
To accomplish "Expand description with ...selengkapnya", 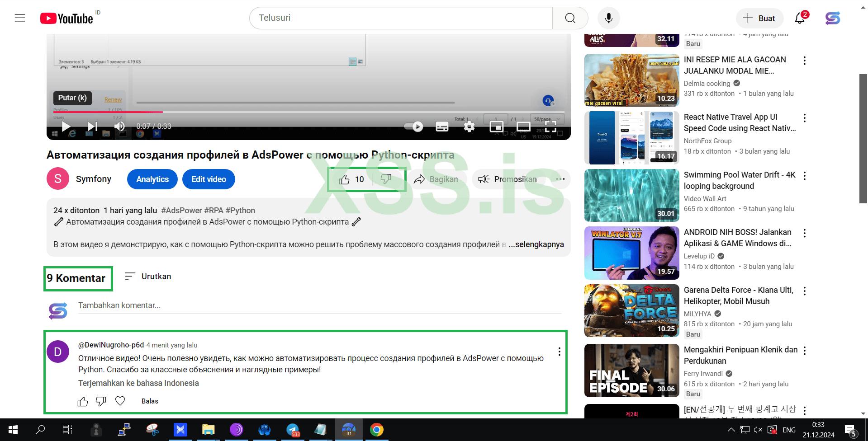I will 536,244.
